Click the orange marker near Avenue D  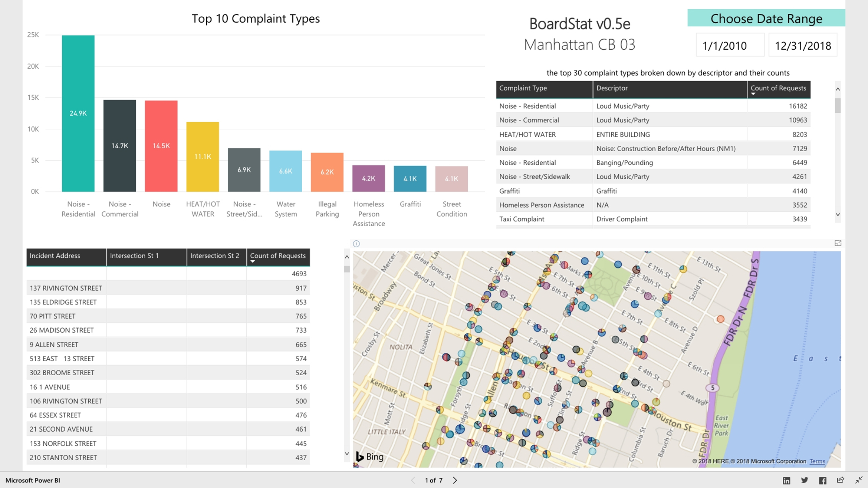pyautogui.click(x=720, y=319)
